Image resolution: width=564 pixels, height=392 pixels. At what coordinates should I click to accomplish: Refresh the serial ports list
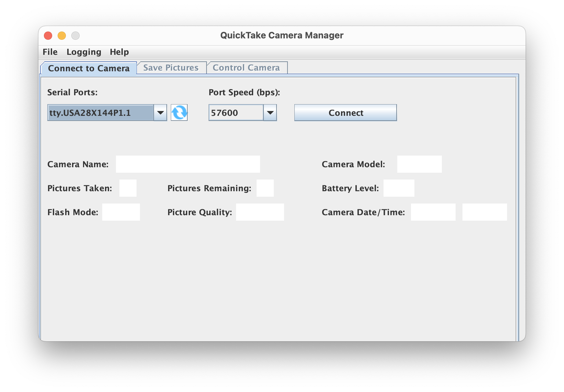tap(179, 113)
